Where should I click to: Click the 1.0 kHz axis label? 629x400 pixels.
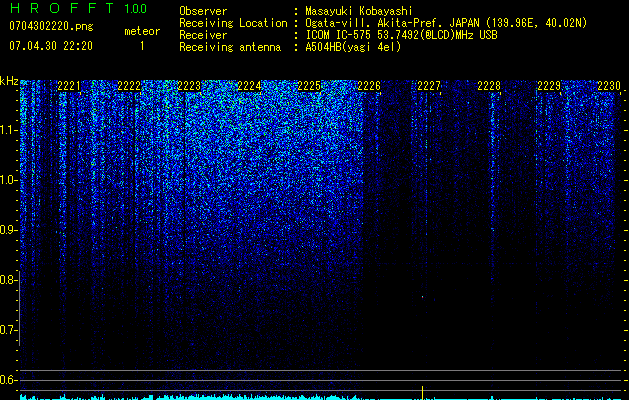9,180
